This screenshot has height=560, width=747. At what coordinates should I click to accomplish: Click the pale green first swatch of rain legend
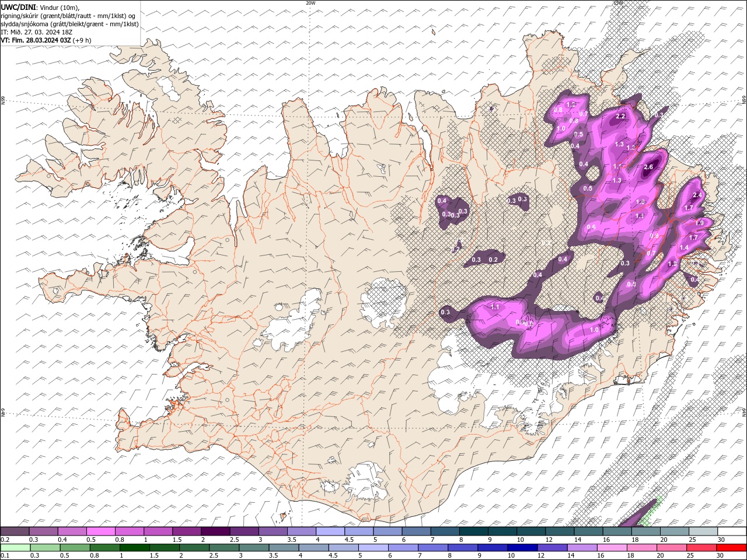[15, 548]
